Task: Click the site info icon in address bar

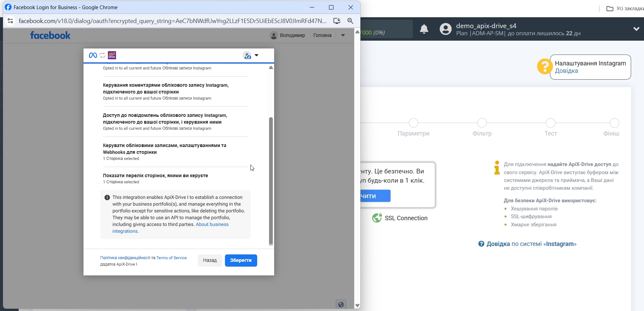Action: point(10,21)
